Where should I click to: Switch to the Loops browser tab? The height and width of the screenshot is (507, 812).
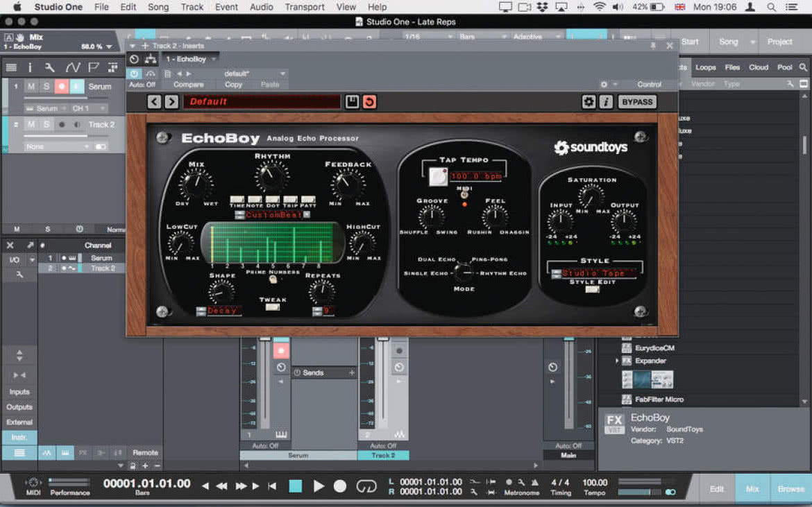pyautogui.click(x=705, y=68)
